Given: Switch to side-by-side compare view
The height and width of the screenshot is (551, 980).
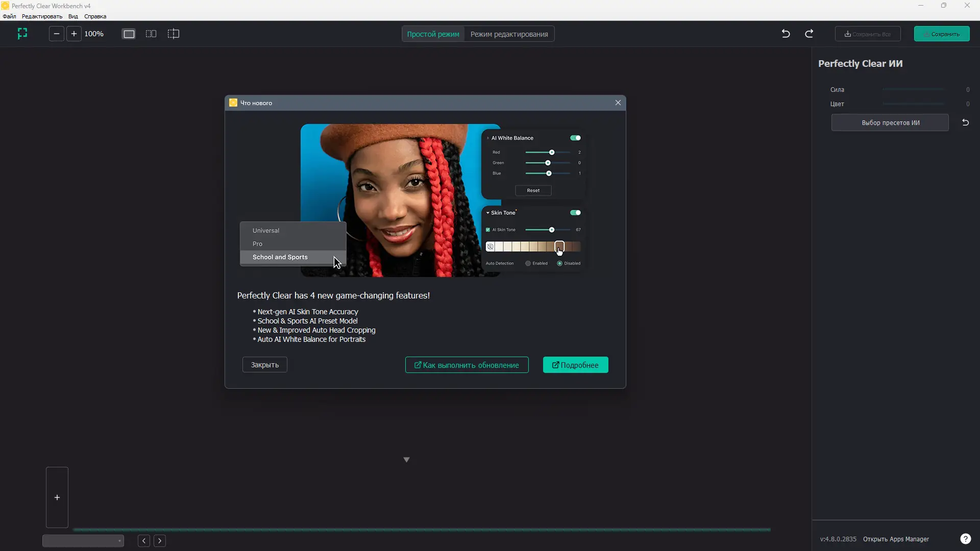Looking at the screenshot, I should (151, 34).
